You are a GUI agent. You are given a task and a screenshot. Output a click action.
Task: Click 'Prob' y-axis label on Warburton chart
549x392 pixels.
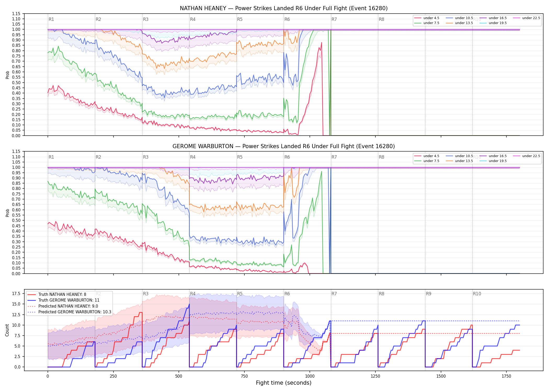[7, 213]
